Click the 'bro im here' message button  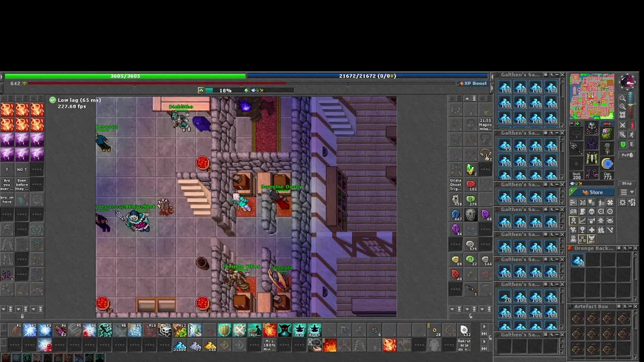coord(7,200)
